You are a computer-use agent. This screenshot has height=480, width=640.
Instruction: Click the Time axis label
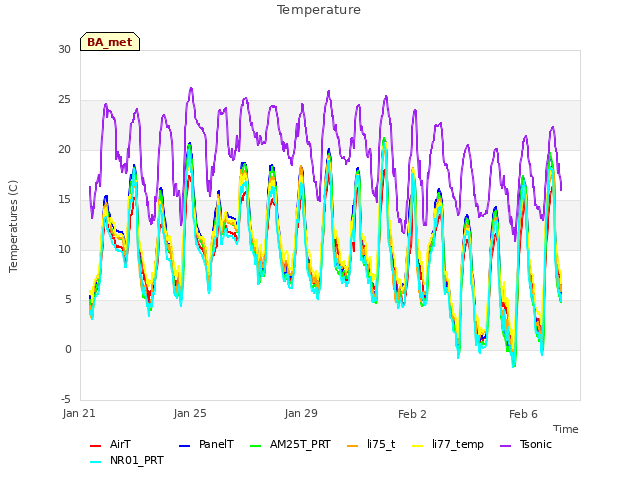[566, 429]
